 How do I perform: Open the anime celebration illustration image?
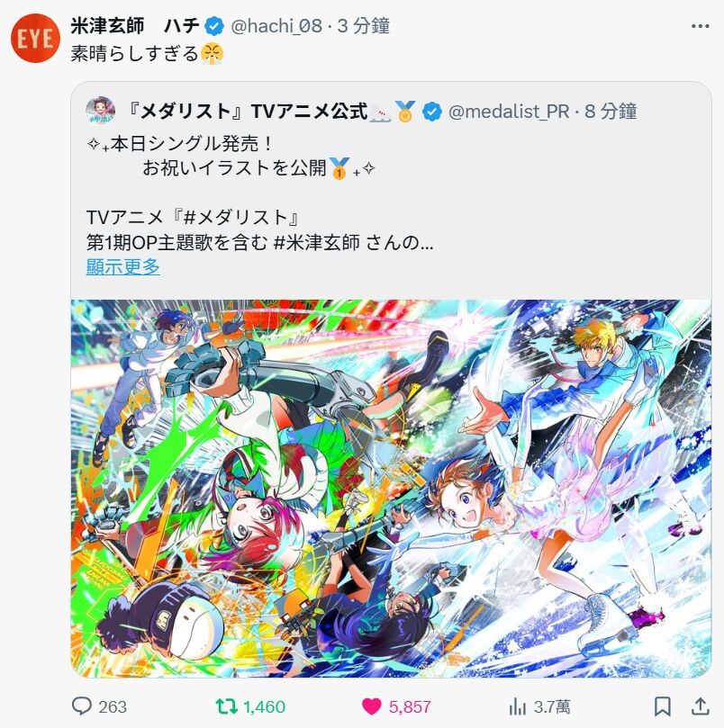[x=391, y=489]
